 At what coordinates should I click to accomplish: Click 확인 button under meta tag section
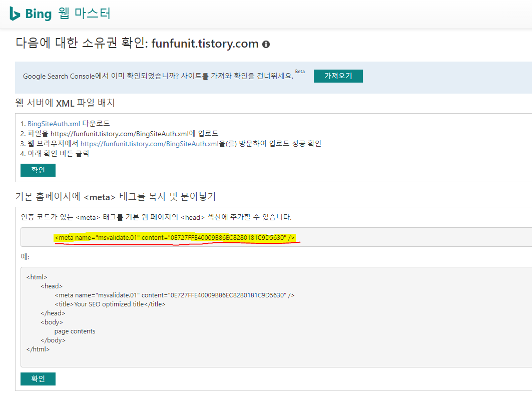pyautogui.click(x=38, y=378)
